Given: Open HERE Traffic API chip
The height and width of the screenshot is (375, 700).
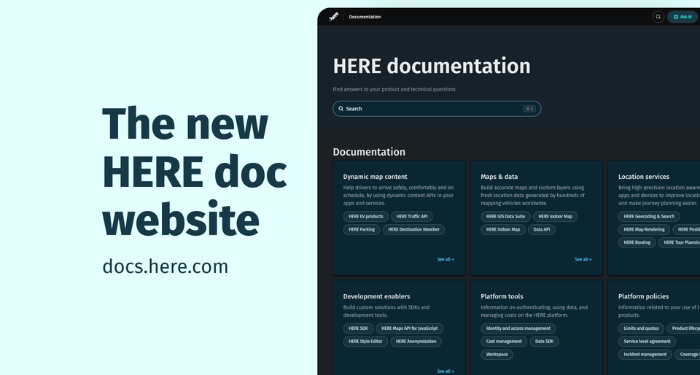Looking at the screenshot, I should pos(412,217).
